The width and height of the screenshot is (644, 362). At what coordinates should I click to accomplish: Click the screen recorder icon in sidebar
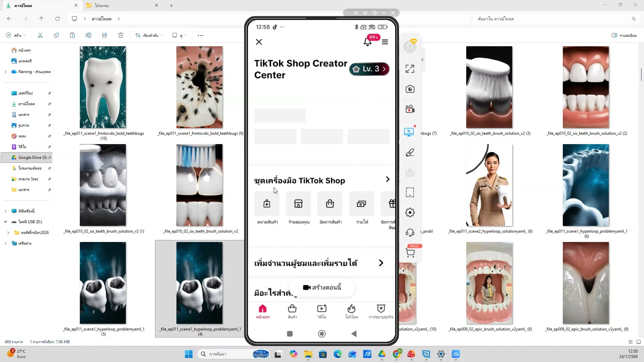click(x=410, y=109)
